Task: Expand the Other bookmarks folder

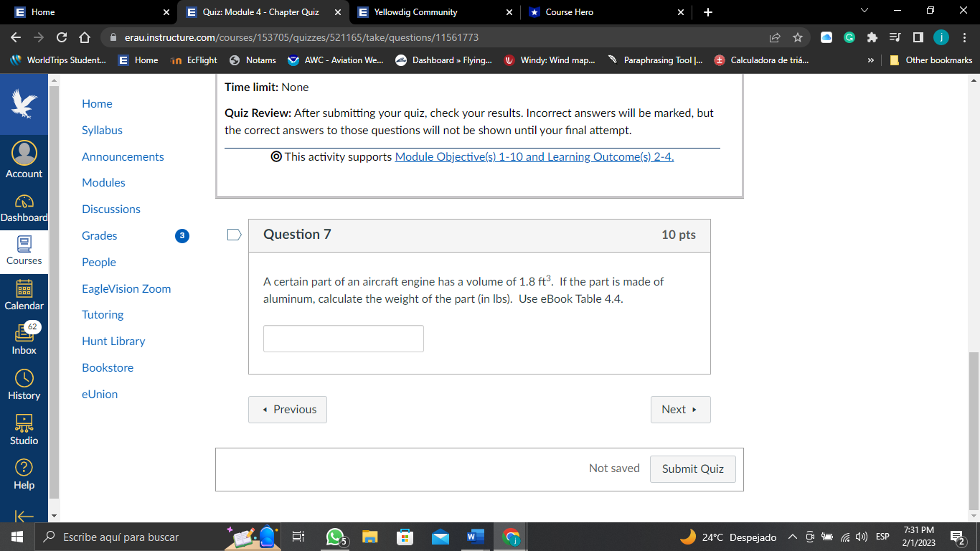Action: [929, 60]
